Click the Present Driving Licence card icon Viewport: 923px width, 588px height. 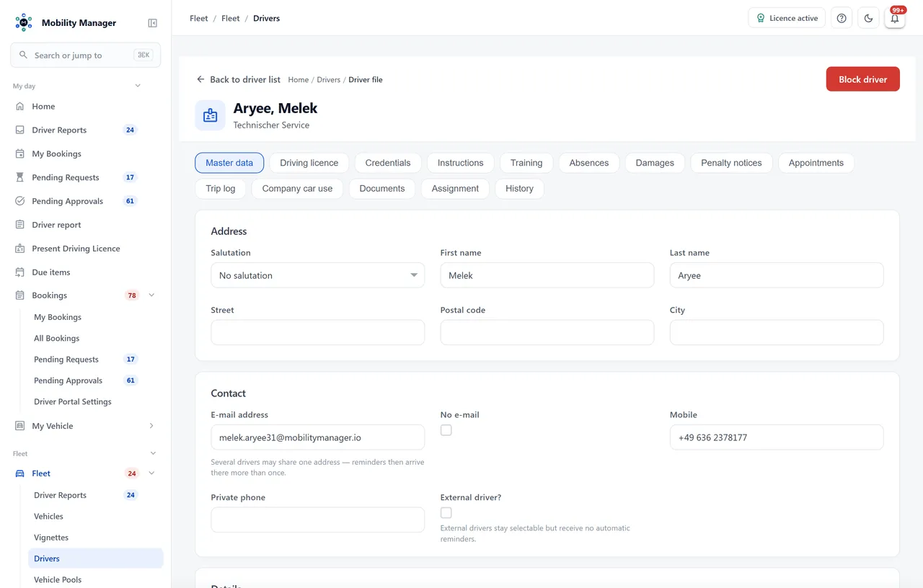point(20,249)
